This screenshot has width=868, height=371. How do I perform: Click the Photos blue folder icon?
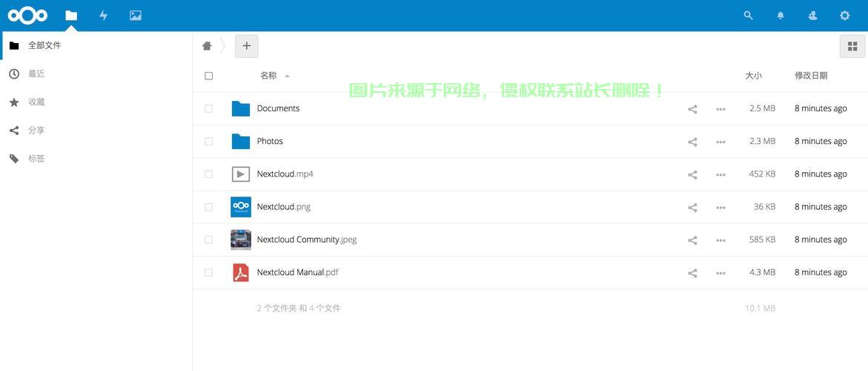coord(241,141)
